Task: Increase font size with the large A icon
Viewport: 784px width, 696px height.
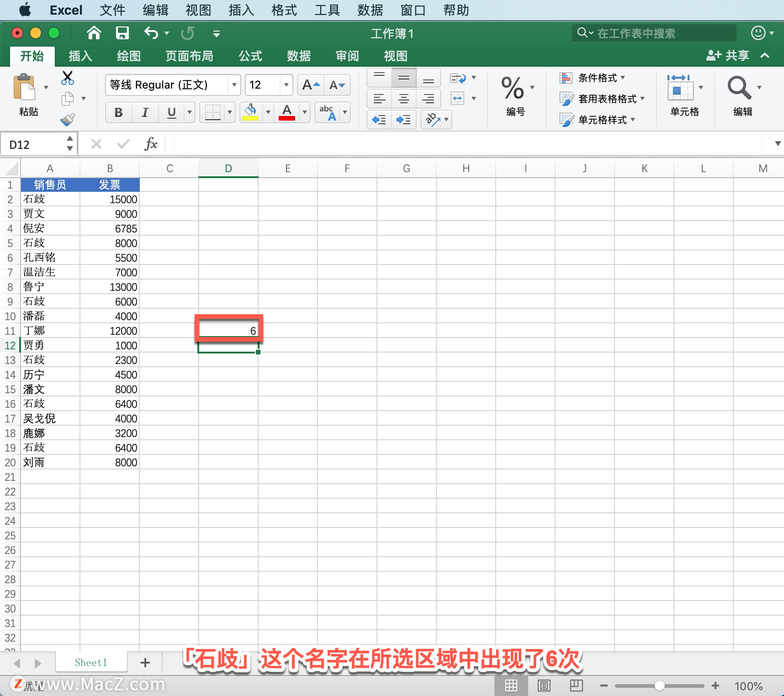Action: click(x=311, y=85)
